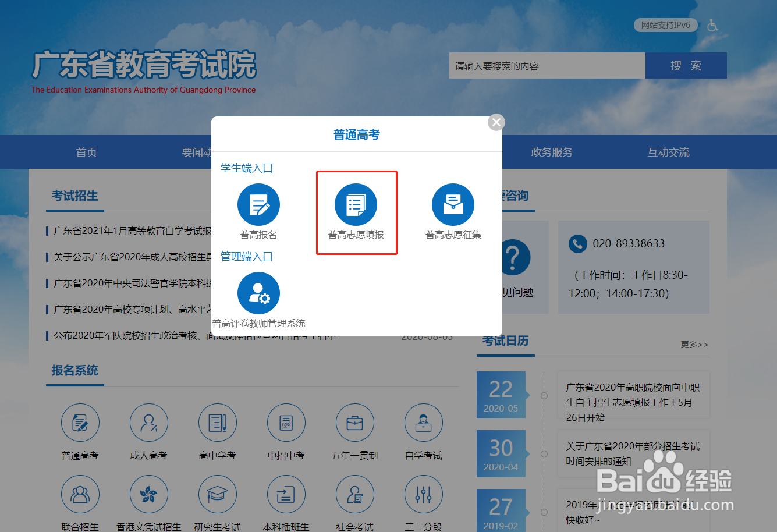The image size is (777, 532).
Task: Open the 高中学考 icon
Action: [x=218, y=423]
